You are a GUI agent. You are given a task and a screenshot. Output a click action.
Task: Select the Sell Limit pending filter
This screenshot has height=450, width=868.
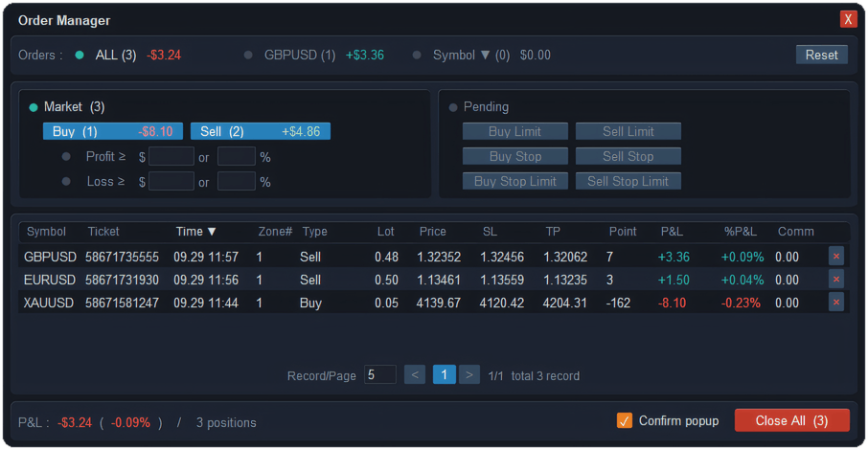628,131
